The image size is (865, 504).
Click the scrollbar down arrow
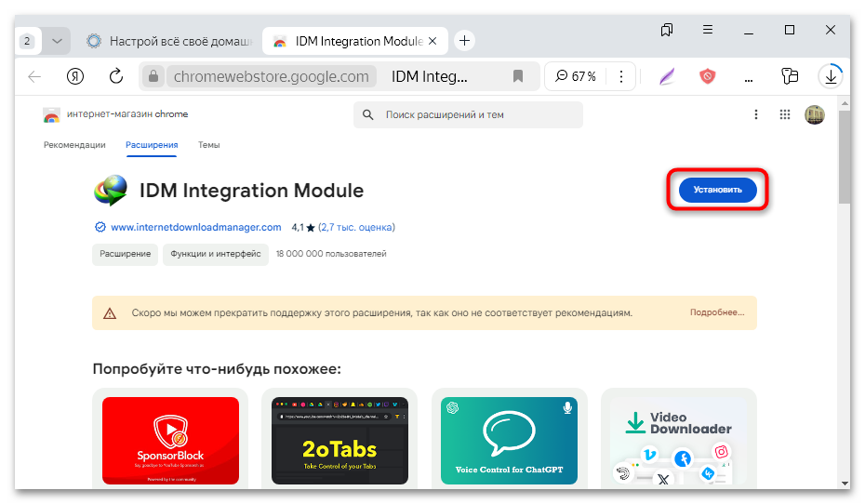[845, 483]
